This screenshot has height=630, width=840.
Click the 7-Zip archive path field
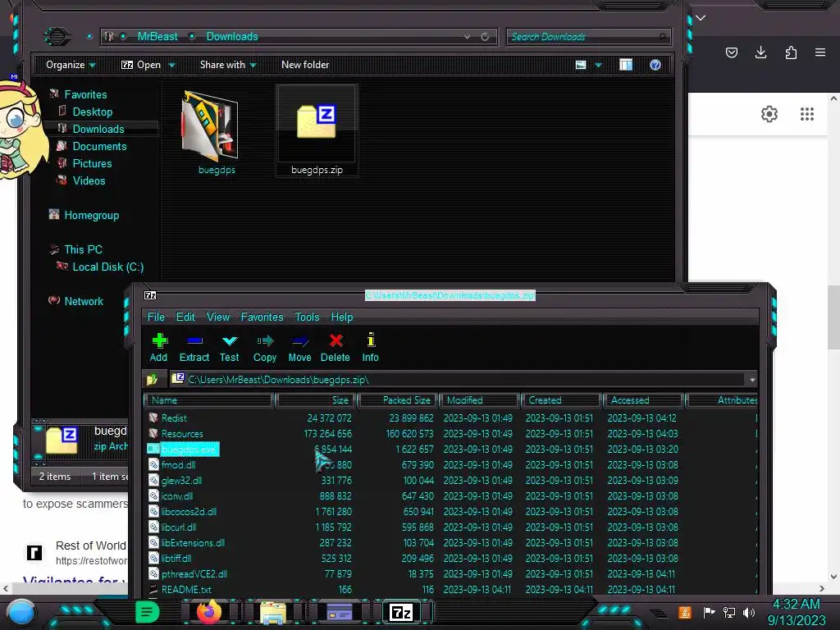(x=458, y=379)
